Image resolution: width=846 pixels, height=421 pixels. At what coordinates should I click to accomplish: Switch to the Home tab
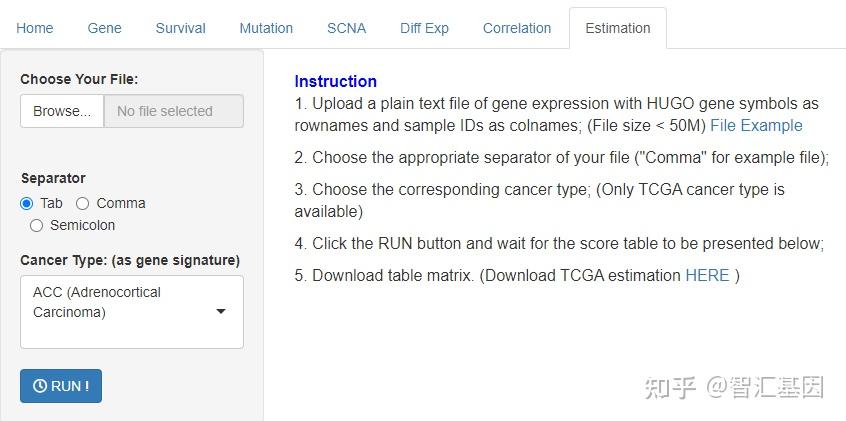pos(35,28)
